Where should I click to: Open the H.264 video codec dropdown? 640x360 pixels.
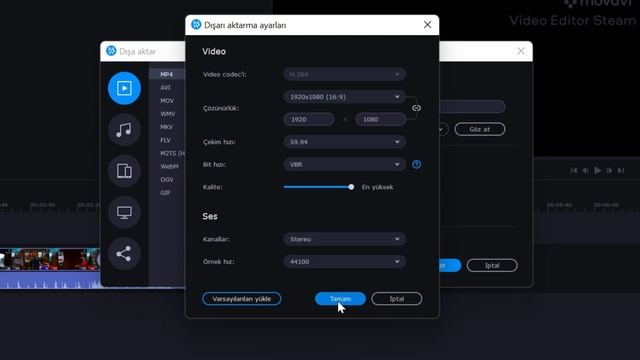344,74
